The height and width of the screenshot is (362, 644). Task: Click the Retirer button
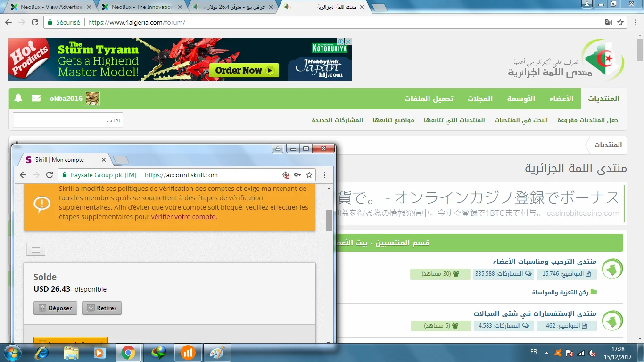point(102,308)
